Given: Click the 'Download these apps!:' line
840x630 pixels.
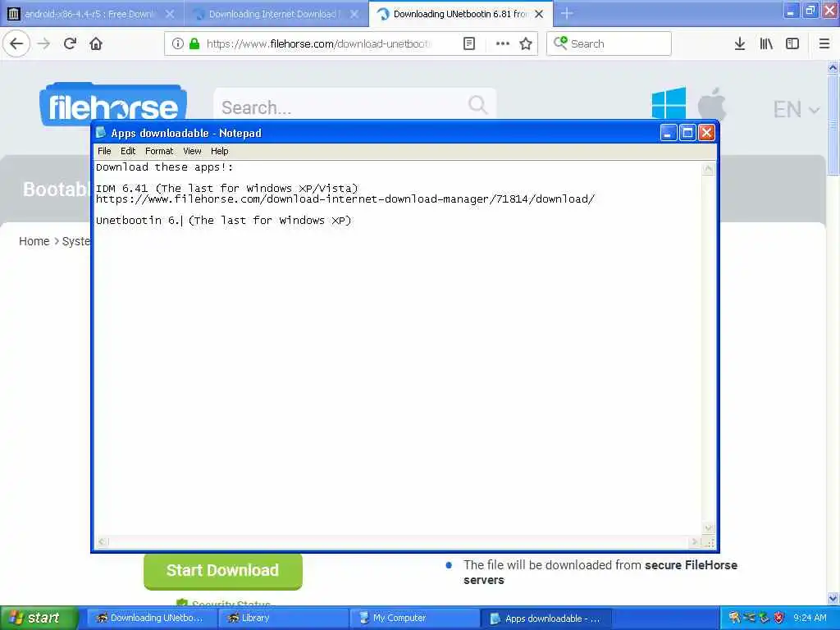Looking at the screenshot, I should 164,167.
